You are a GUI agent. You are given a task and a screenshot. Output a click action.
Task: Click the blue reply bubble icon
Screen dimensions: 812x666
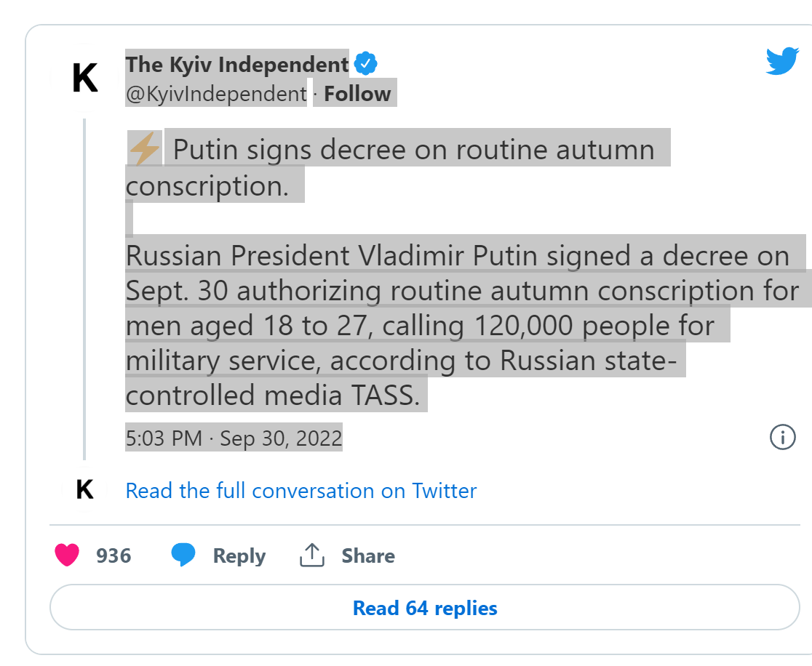183,555
